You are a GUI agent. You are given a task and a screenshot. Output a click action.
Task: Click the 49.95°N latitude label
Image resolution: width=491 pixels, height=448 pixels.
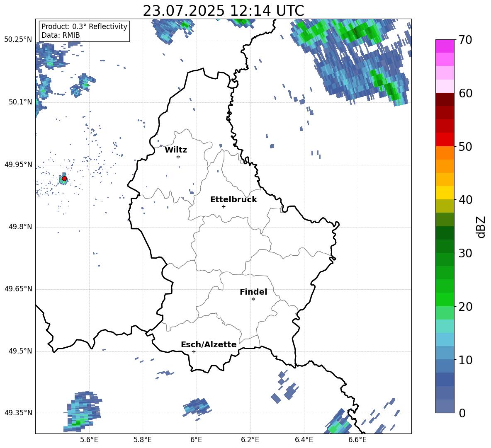click(x=18, y=165)
